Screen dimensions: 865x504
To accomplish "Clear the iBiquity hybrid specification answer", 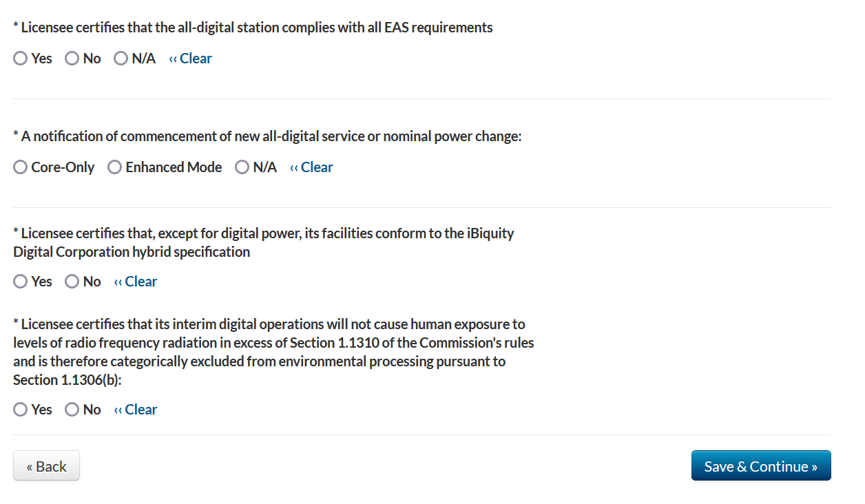I will click(136, 282).
